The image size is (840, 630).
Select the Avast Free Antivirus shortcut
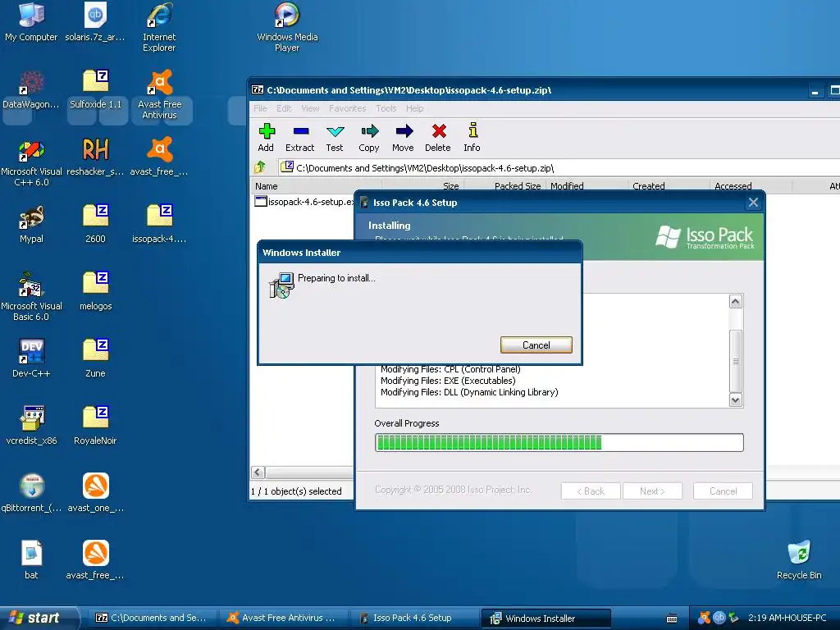coord(159,94)
